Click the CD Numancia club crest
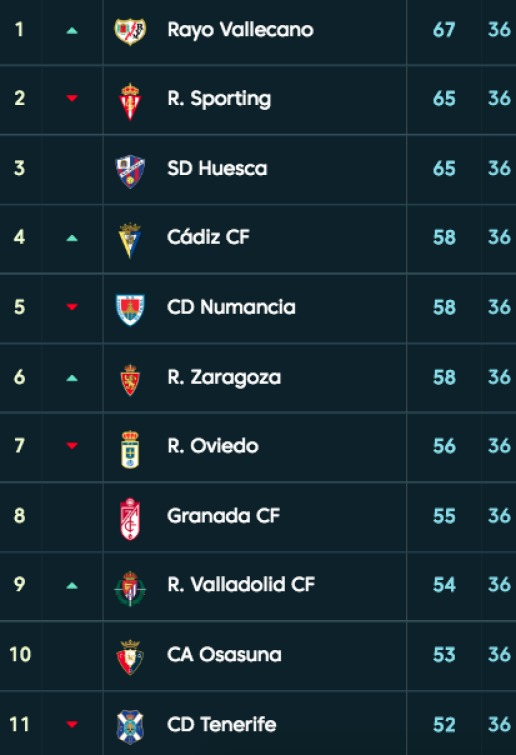The height and width of the screenshot is (755, 516). coord(130,310)
